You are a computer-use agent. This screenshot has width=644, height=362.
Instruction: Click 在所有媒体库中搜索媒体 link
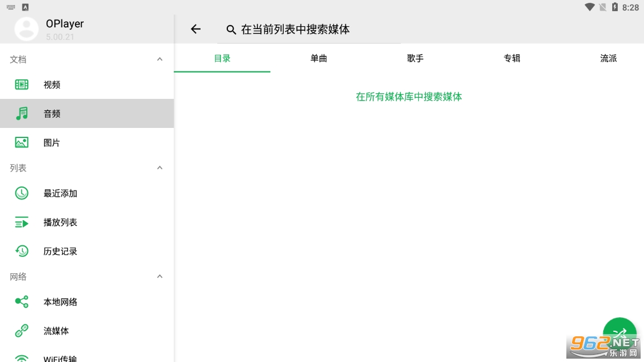409,97
